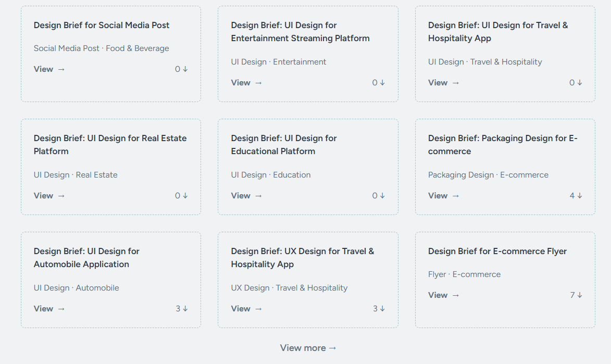Click the UI Design · Travel & Hospitality tag
The height and width of the screenshot is (364, 611).
484,62
